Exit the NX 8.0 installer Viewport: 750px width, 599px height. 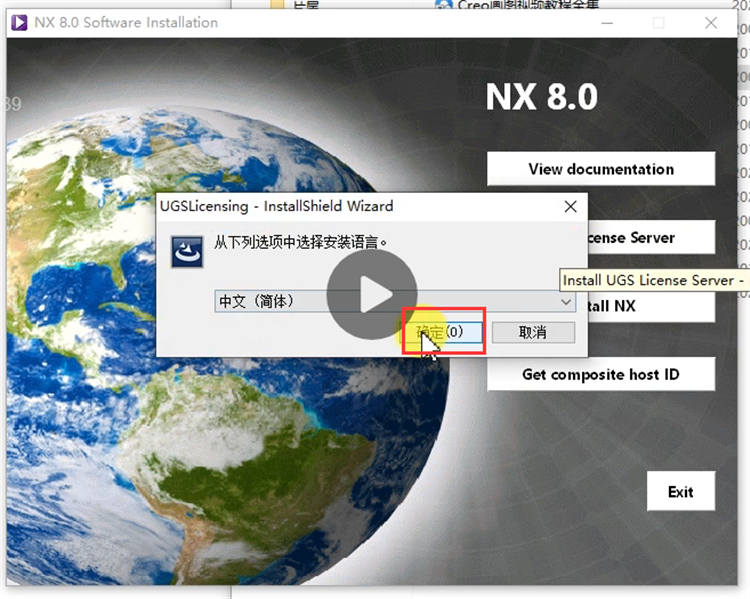coord(681,491)
